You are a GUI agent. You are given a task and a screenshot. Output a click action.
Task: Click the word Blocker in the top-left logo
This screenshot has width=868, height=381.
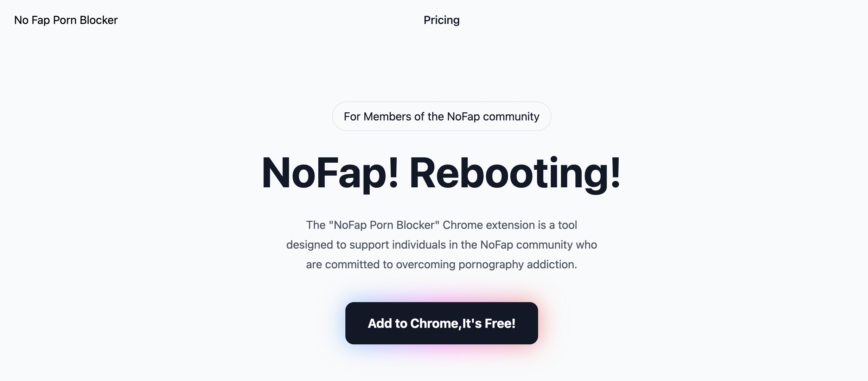tap(98, 20)
